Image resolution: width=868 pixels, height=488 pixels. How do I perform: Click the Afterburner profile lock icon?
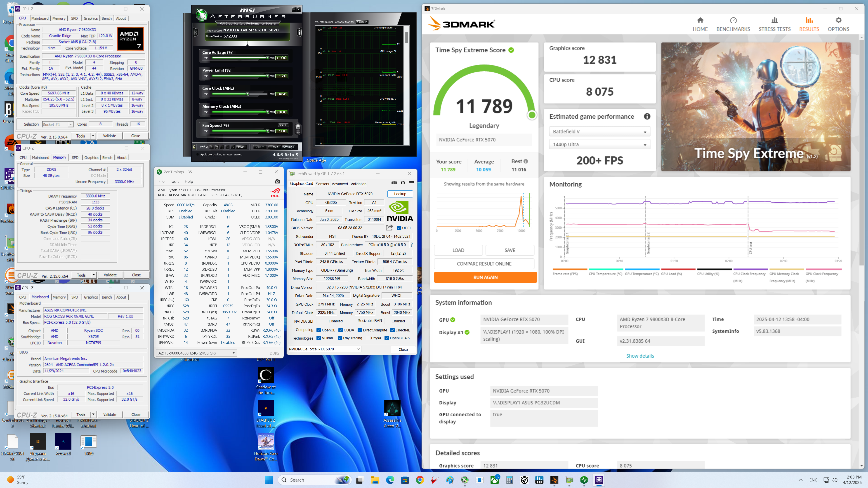coord(194,147)
